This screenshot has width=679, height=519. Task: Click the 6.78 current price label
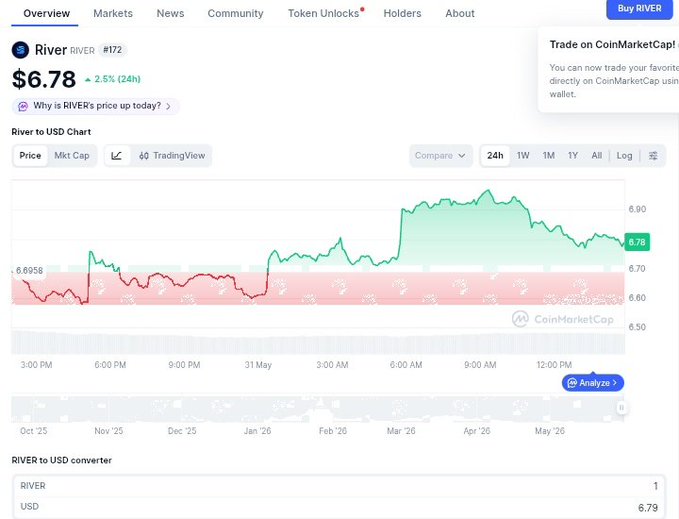(x=637, y=242)
